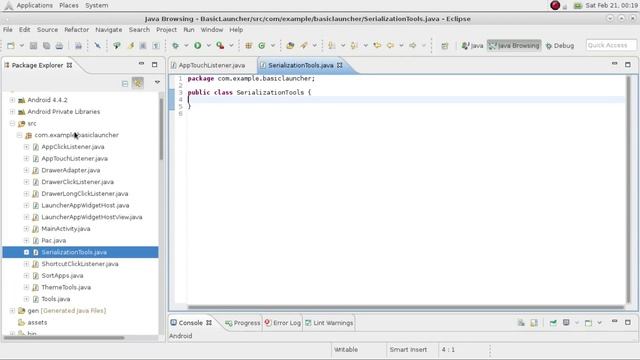The width and height of the screenshot is (640, 360).
Task: Click the Open Console icon in Console panel
Action: (x=588, y=323)
